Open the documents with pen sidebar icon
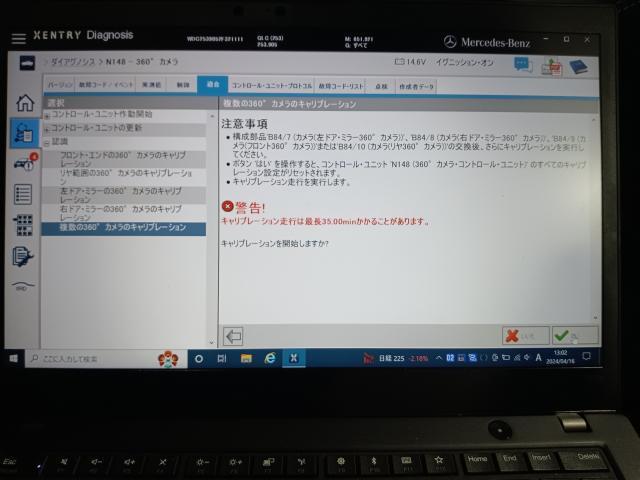 coord(22,256)
